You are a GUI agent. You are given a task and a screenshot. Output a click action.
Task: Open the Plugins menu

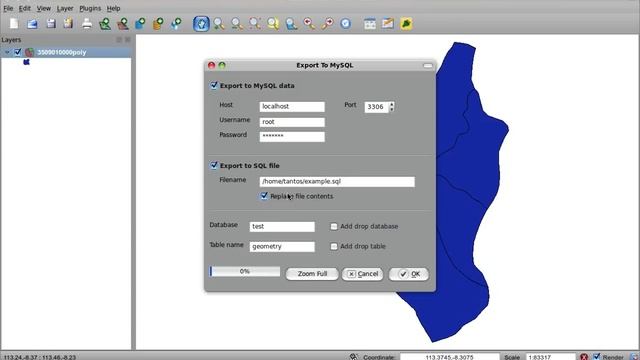point(90,8)
